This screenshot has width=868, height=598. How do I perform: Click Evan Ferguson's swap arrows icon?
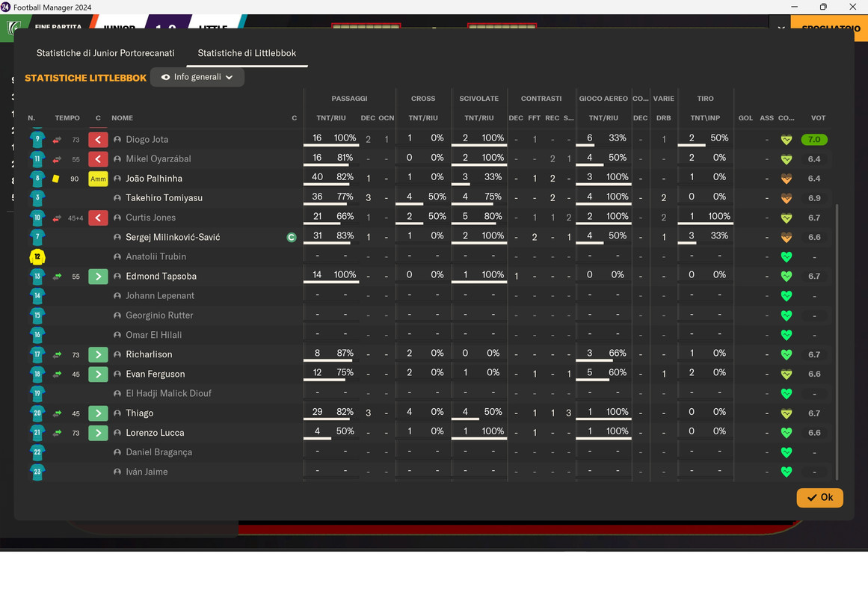[57, 374]
